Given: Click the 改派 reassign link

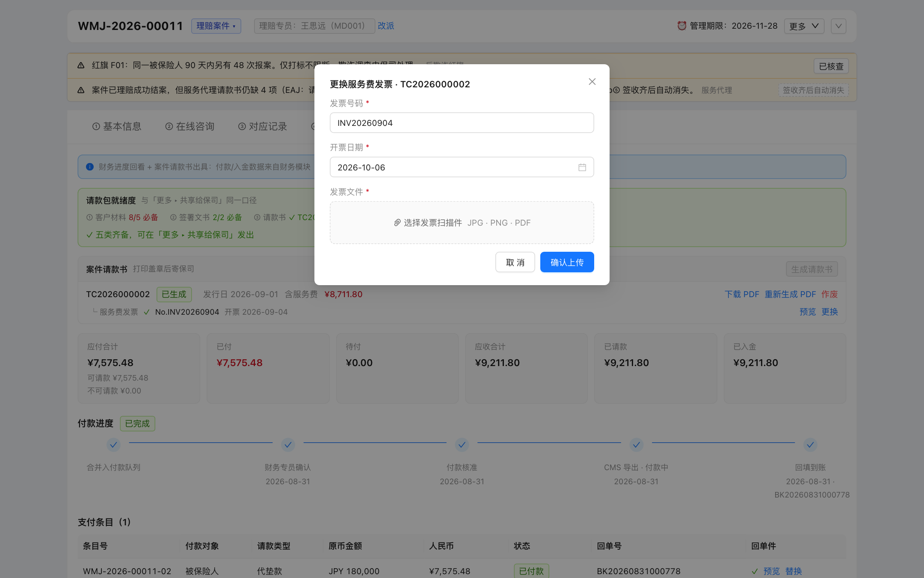Looking at the screenshot, I should (386, 26).
